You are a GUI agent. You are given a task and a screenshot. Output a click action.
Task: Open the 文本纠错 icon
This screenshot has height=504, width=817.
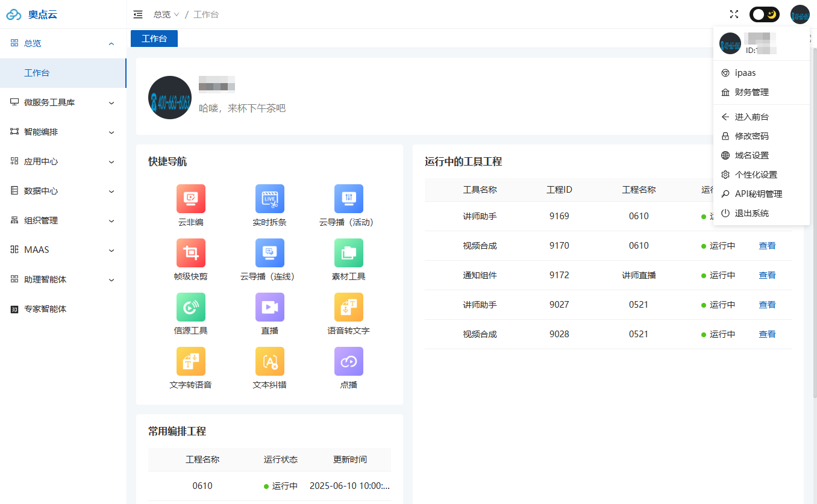pyautogui.click(x=269, y=361)
